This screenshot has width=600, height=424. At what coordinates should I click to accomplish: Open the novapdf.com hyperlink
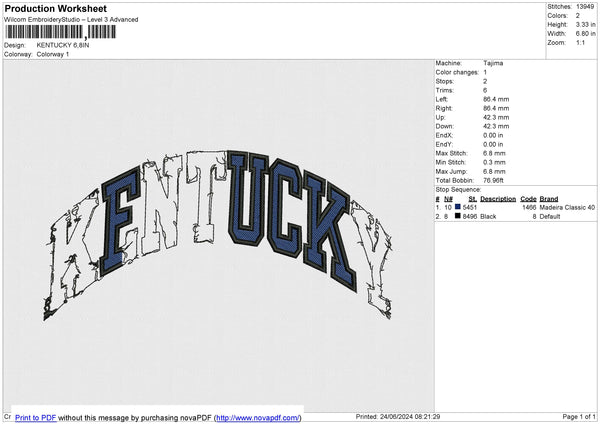click(x=258, y=418)
